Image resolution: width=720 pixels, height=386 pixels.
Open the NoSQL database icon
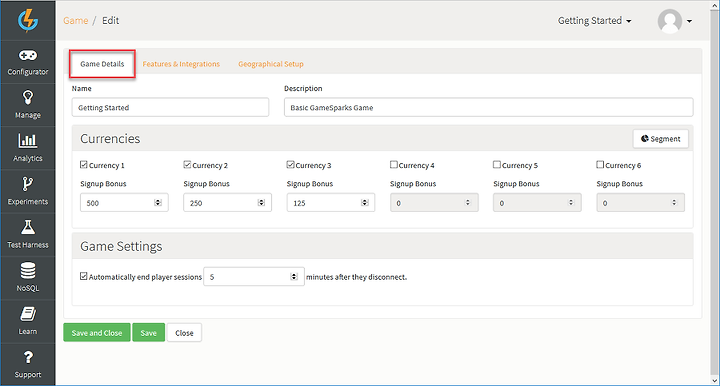(28, 271)
